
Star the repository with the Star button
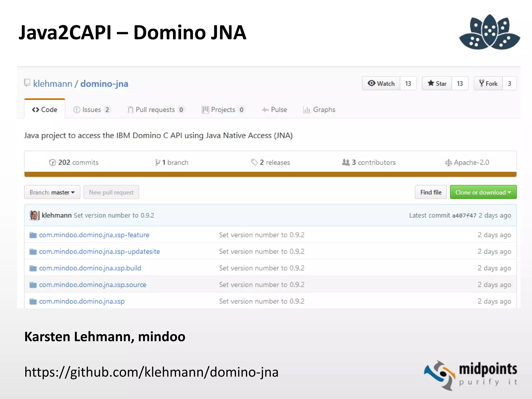(437, 83)
